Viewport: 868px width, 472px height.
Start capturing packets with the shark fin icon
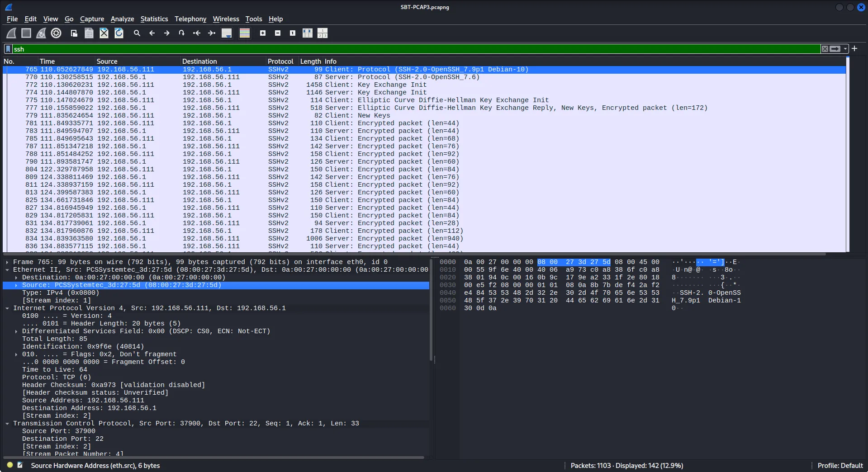pyautogui.click(x=11, y=33)
